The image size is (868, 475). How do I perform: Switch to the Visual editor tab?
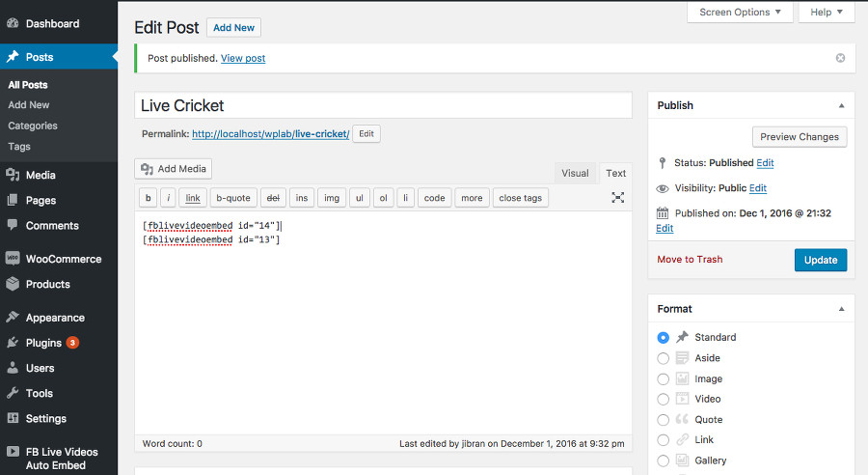click(575, 174)
